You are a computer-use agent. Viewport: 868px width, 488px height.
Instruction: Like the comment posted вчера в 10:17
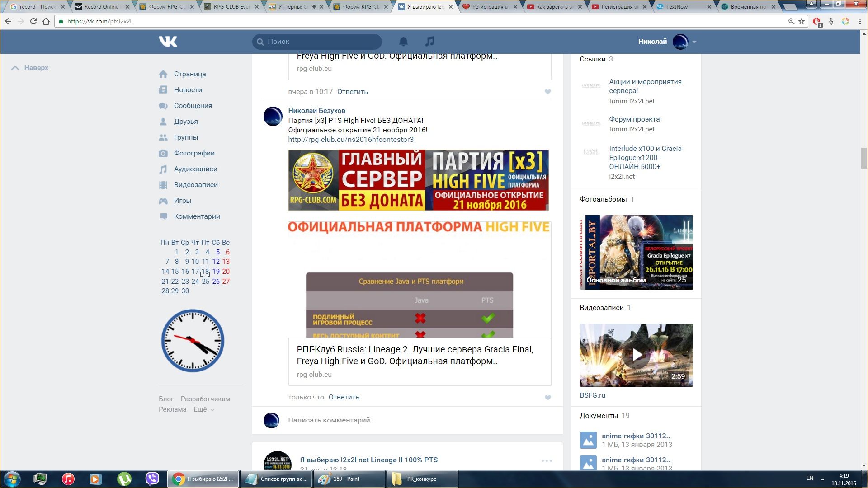(547, 92)
